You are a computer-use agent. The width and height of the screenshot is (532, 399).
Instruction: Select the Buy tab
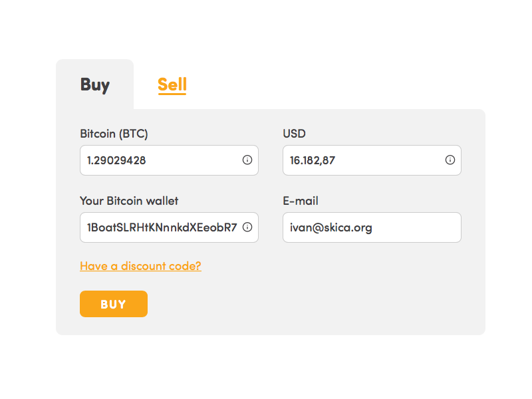pos(95,85)
